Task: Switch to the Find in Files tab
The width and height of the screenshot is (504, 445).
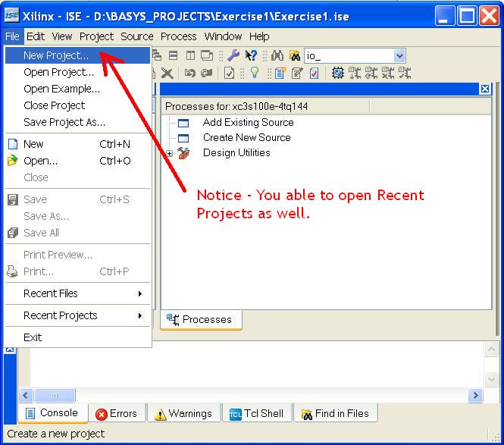Action: pyautogui.click(x=335, y=413)
